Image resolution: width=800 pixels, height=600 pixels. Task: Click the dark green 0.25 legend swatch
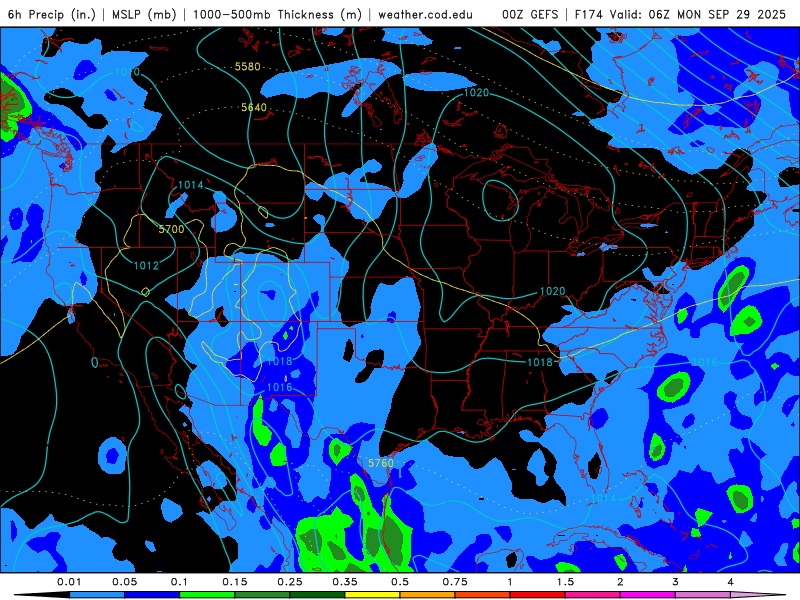point(317,595)
